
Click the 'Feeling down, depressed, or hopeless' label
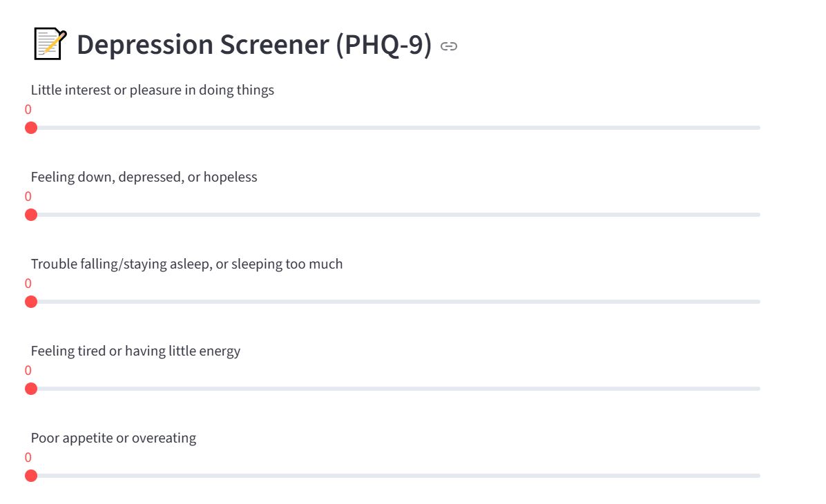[144, 177]
